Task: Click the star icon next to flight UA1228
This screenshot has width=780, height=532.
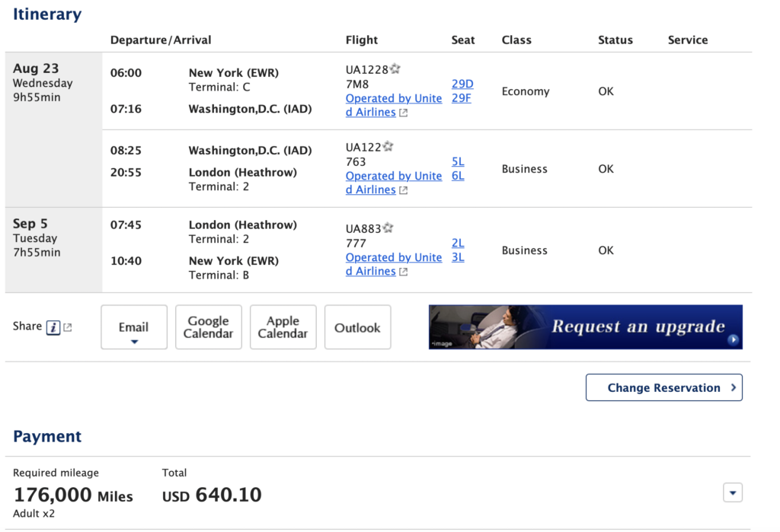Action: click(395, 68)
